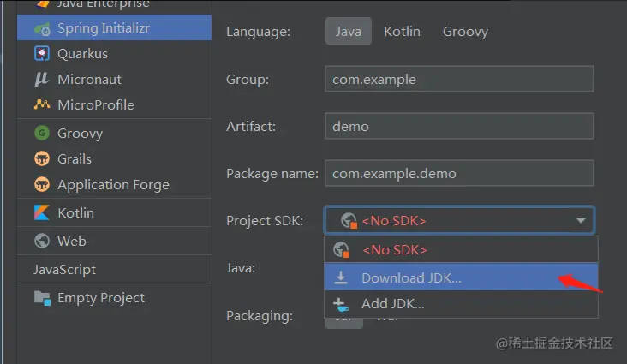
Task: Click the Spring Initializr leaf icon
Action: click(42, 29)
